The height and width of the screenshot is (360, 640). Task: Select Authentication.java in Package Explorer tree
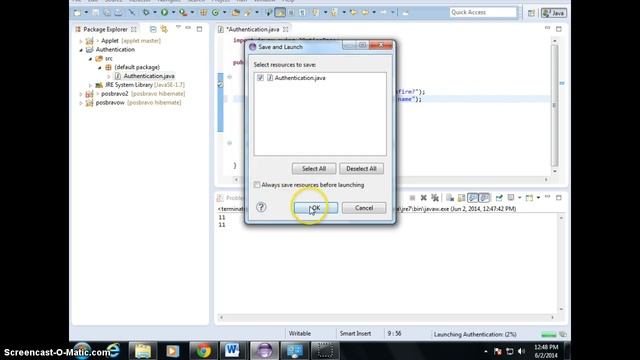[x=149, y=76]
